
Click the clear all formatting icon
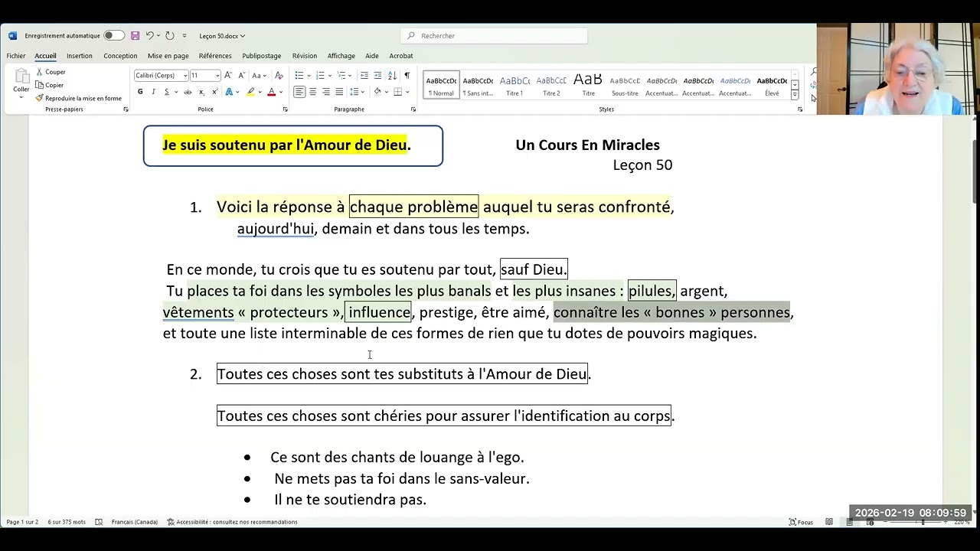(x=279, y=75)
